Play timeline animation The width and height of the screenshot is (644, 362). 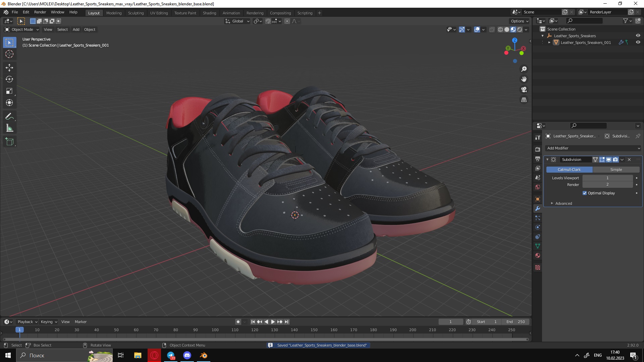(x=273, y=322)
